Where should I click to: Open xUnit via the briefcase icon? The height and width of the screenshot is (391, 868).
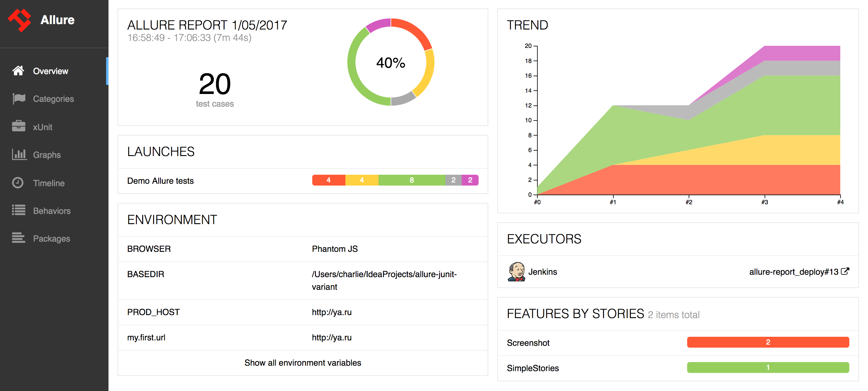click(18, 127)
